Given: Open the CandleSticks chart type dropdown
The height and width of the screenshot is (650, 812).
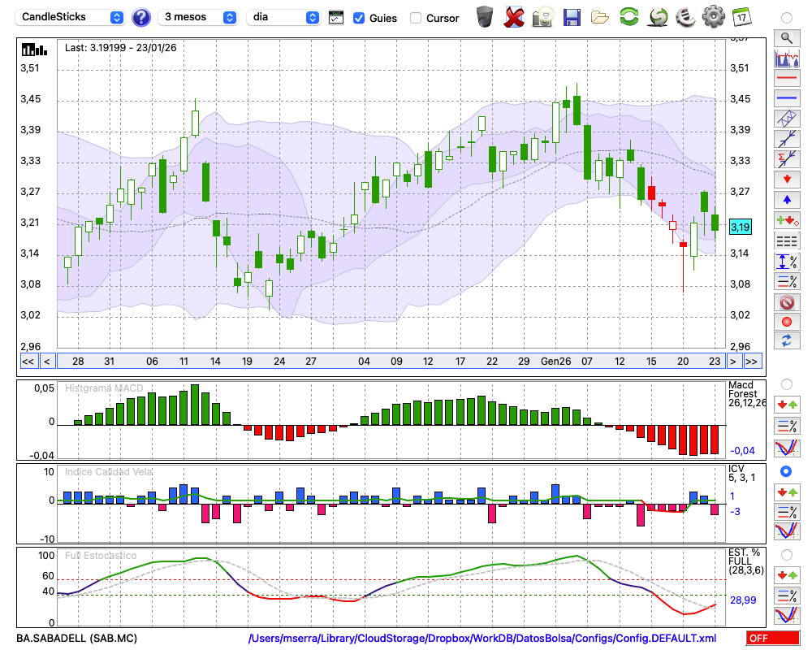Looking at the screenshot, I should (71, 17).
